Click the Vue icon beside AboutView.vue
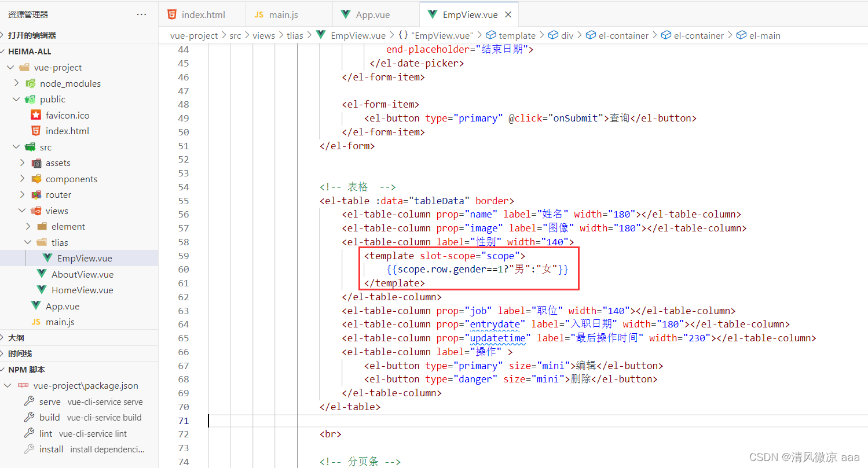Screen dimensions: 868x468 coord(42,274)
